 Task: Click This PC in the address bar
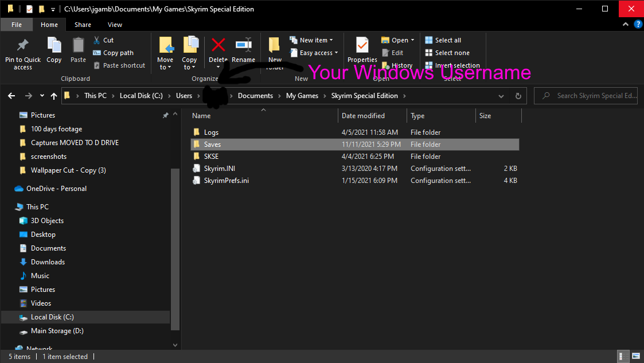point(95,96)
